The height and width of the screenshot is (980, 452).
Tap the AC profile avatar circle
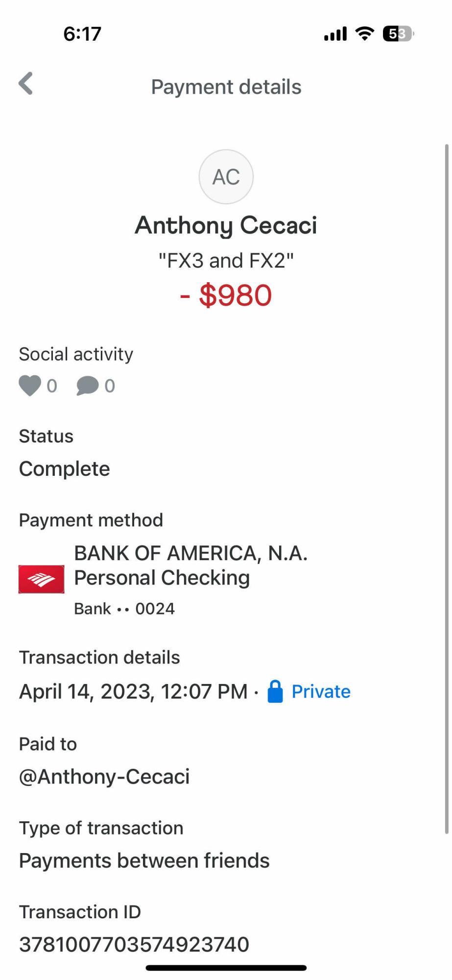[226, 177]
